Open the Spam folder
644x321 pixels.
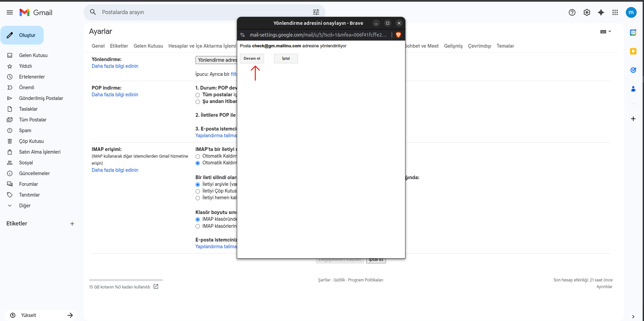pyautogui.click(x=25, y=130)
